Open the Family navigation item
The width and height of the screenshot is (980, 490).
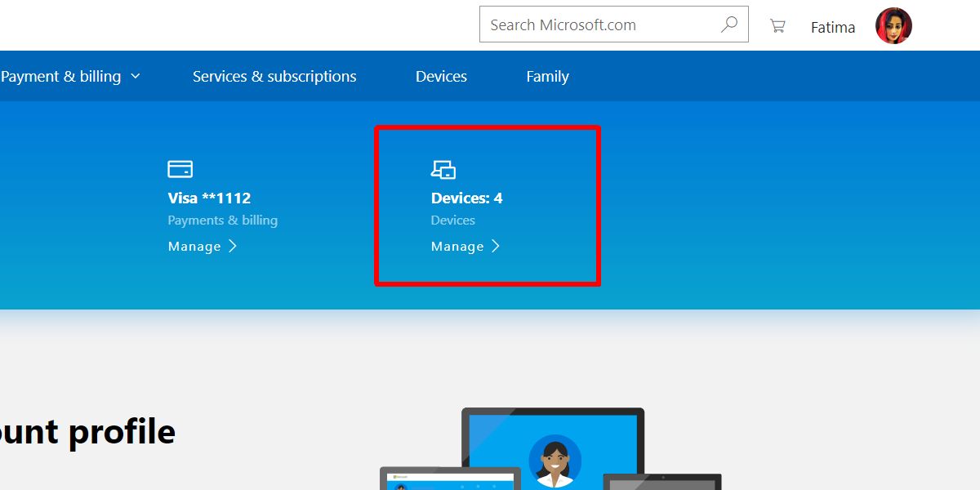click(547, 76)
